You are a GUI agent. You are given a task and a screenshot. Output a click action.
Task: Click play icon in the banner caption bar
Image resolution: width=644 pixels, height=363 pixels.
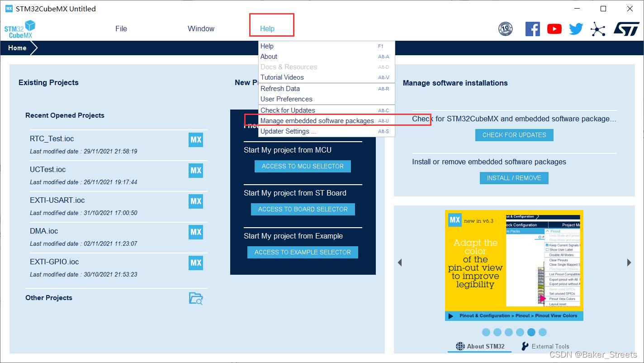450,316
